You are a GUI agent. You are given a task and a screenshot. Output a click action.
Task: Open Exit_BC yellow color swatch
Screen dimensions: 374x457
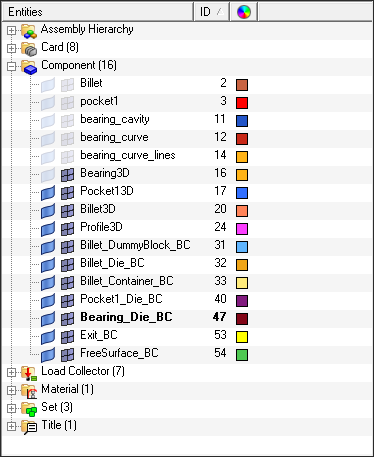pos(242,337)
